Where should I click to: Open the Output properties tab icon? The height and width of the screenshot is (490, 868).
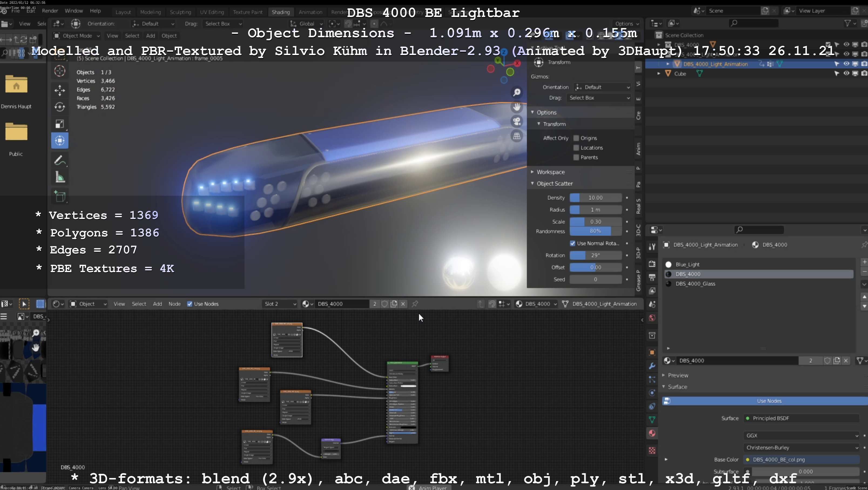[652, 277]
